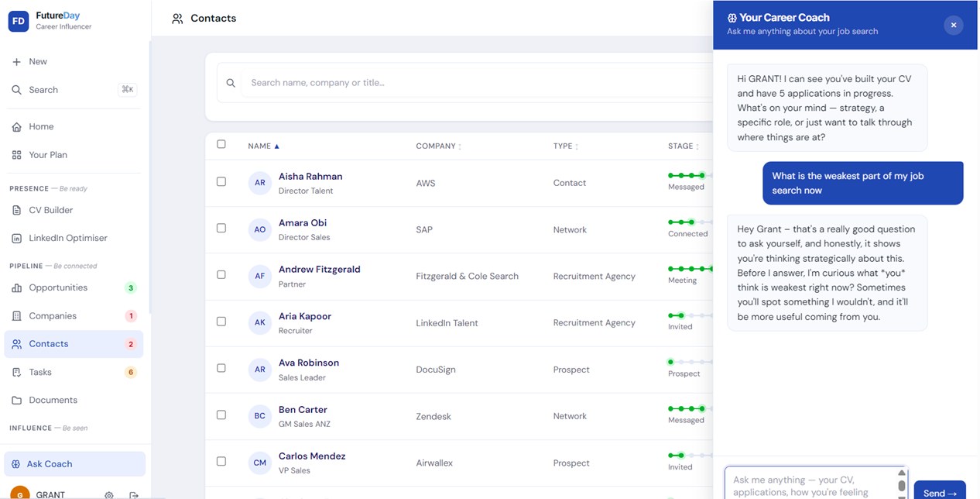This screenshot has height=499, width=980.
Task: Click Ben Carter's BC avatar
Action: click(260, 417)
